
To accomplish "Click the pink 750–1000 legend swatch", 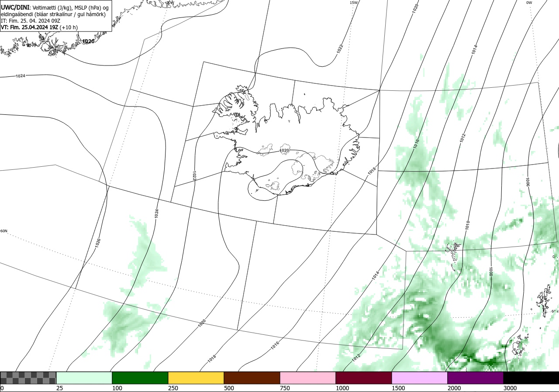I will pos(308,378).
